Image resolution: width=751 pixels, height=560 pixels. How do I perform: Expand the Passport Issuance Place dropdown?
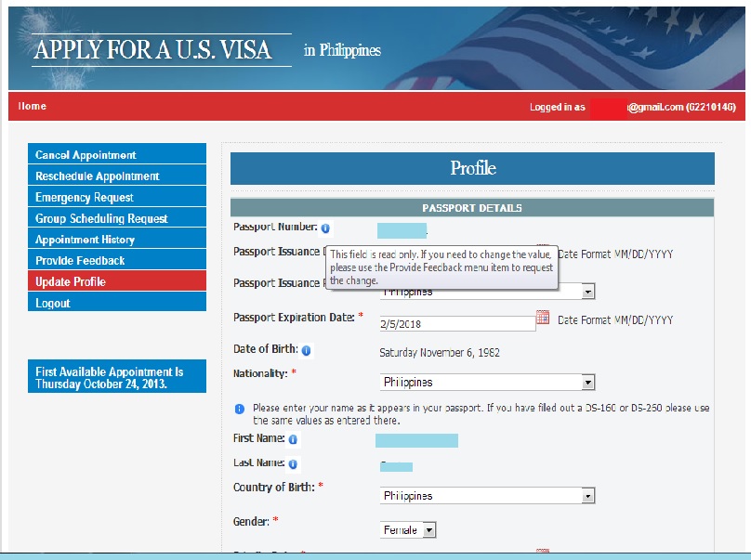(588, 292)
